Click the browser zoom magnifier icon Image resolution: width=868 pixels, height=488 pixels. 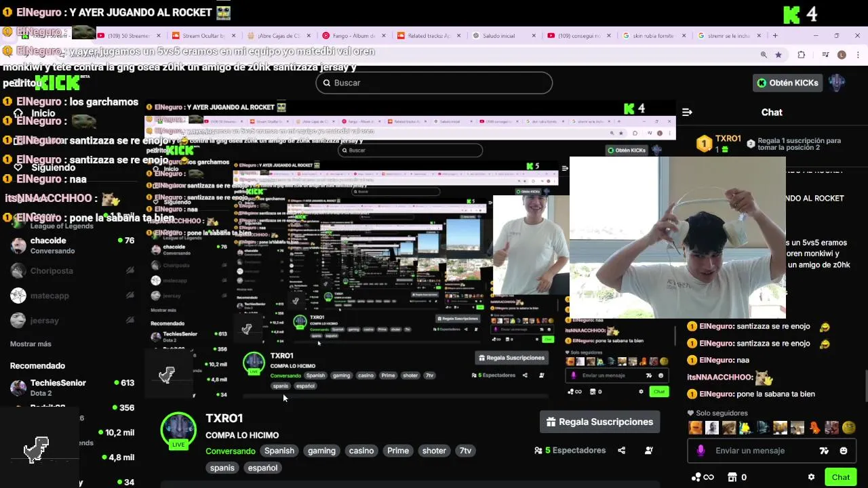point(764,55)
